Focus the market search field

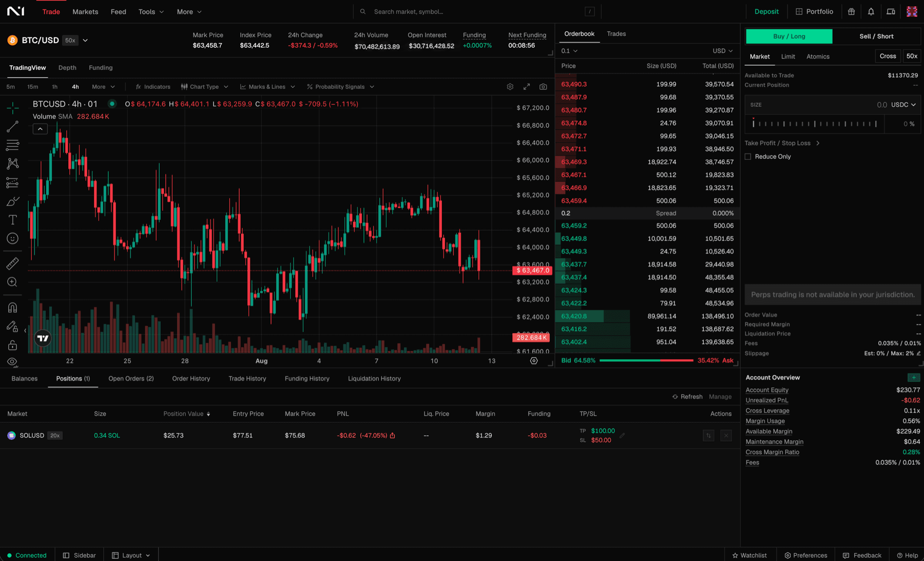tap(476, 11)
